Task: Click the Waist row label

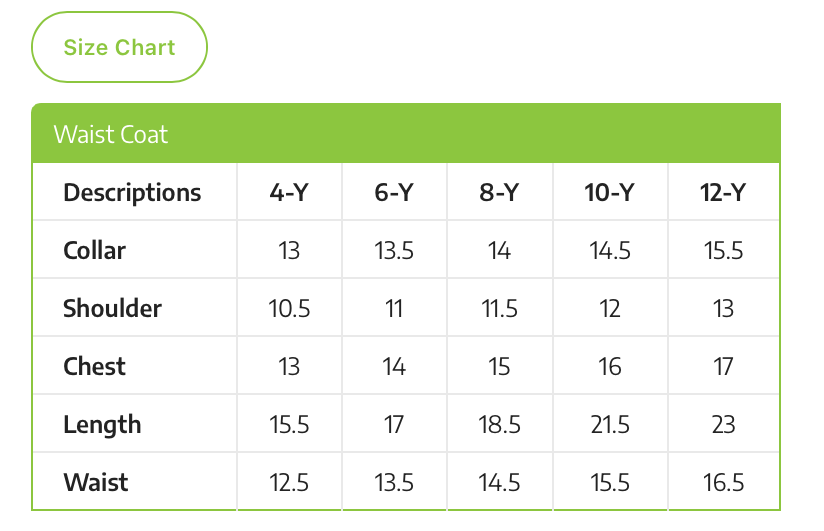Action: coord(96,482)
